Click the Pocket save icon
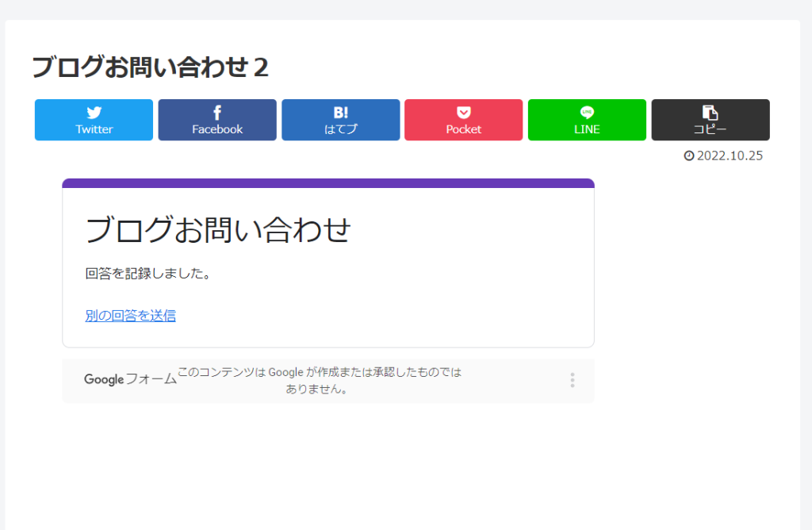 (464, 113)
